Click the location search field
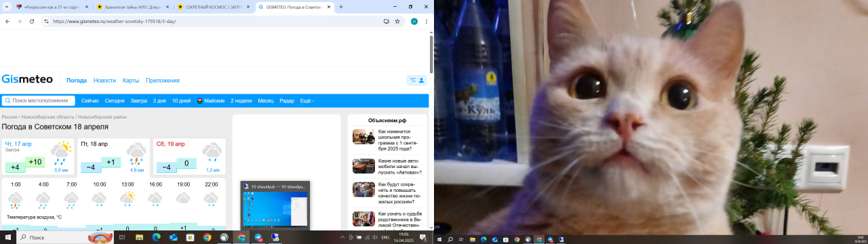This screenshot has height=244, width=868. 39,100
